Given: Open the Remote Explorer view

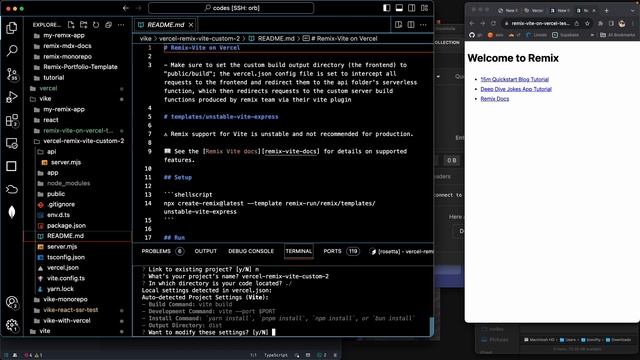Looking at the screenshot, I should (12, 143).
